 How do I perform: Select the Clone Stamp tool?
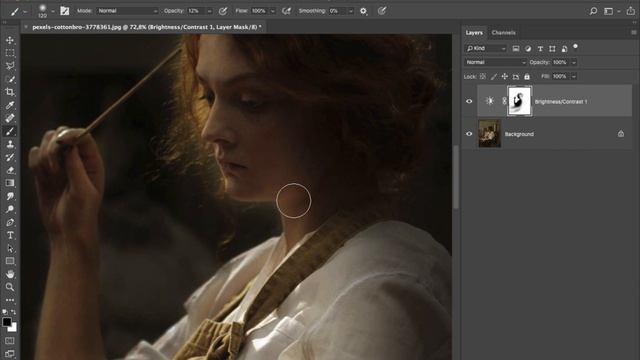[10, 144]
